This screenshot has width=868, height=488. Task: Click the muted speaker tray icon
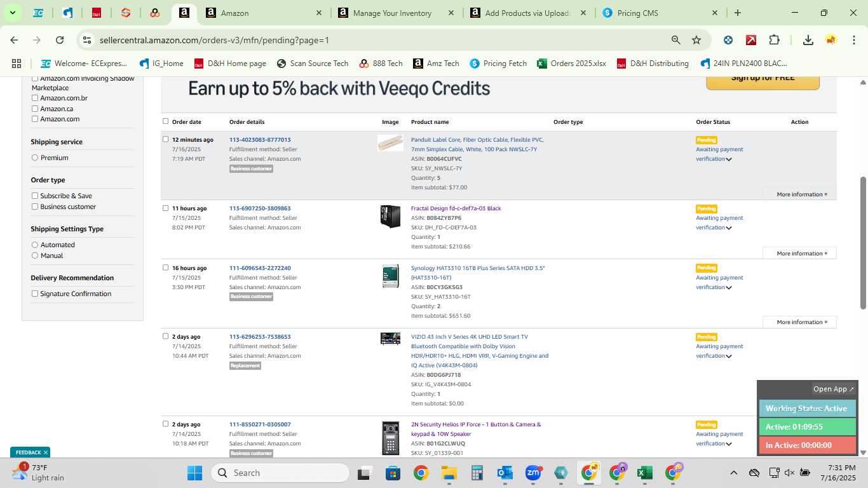click(789, 473)
